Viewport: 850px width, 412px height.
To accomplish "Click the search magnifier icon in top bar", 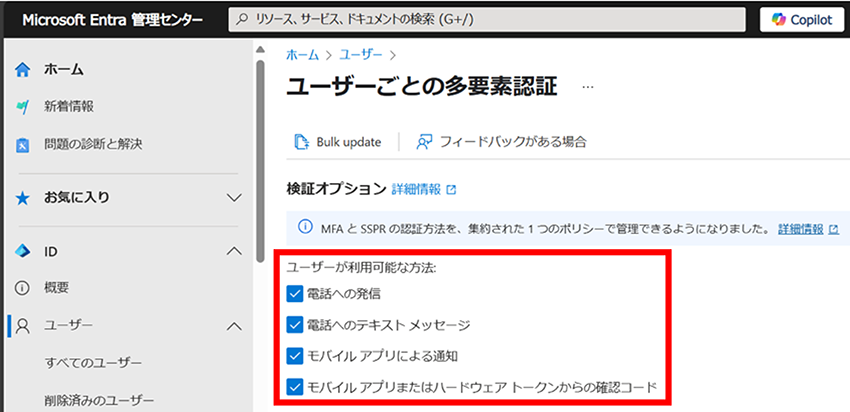I will (x=244, y=20).
